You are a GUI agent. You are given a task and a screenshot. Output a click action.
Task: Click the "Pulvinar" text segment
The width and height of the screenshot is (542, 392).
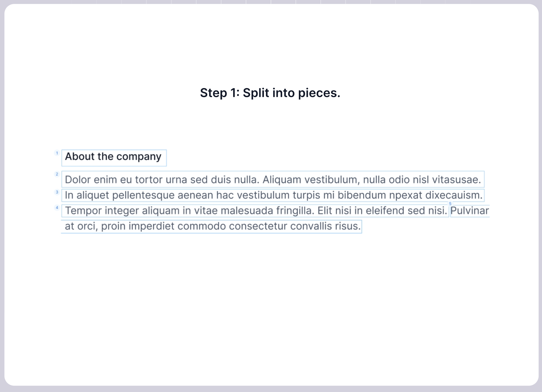click(470, 211)
